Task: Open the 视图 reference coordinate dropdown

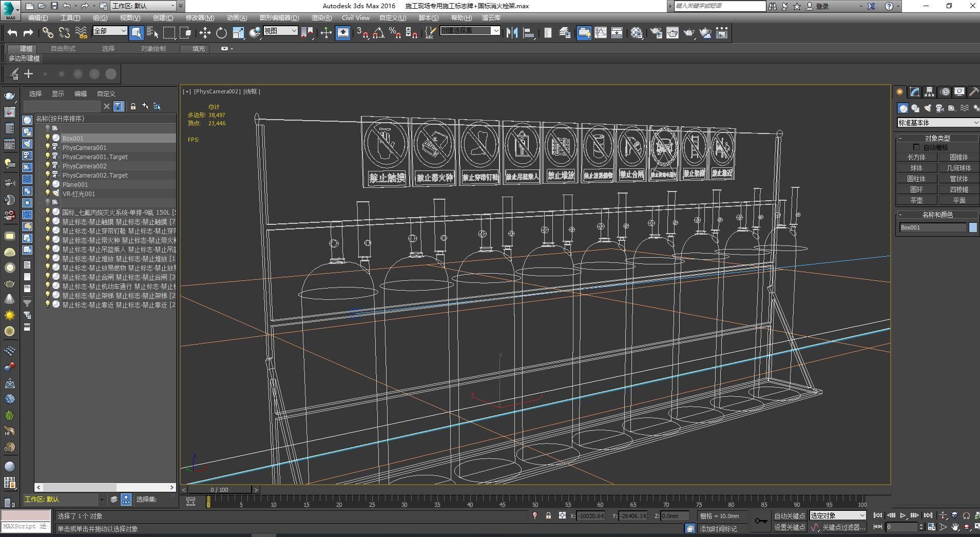Action: [280, 31]
